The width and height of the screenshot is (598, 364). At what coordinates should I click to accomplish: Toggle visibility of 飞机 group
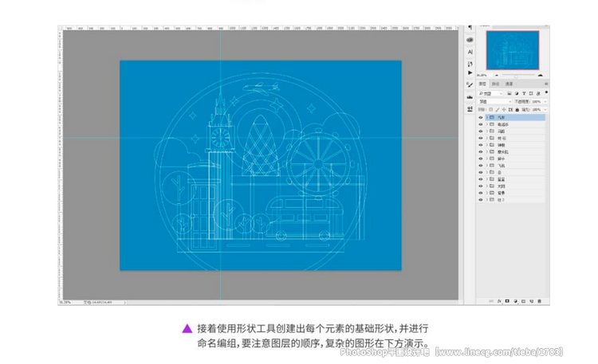coord(481,166)
